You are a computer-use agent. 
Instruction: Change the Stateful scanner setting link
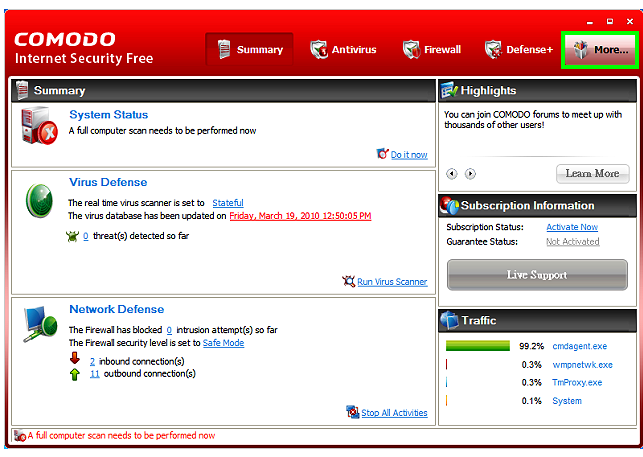click(x=228, y=203)
